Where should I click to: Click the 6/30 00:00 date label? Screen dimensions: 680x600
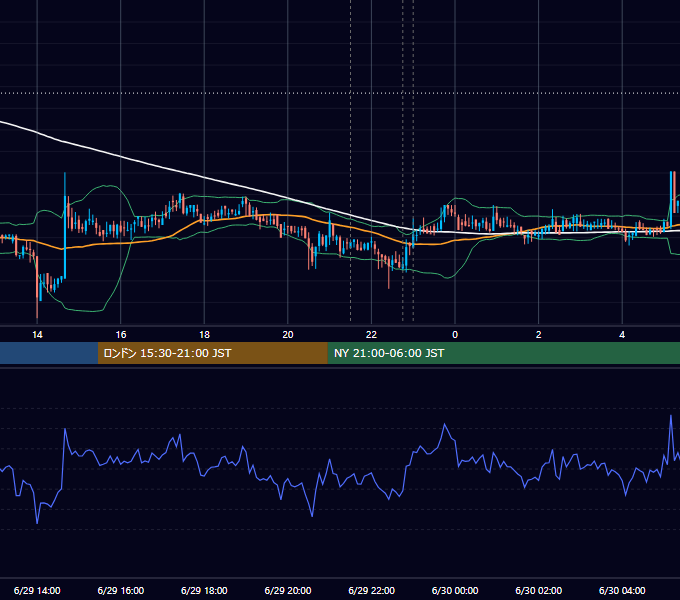(x=455, y=590)
